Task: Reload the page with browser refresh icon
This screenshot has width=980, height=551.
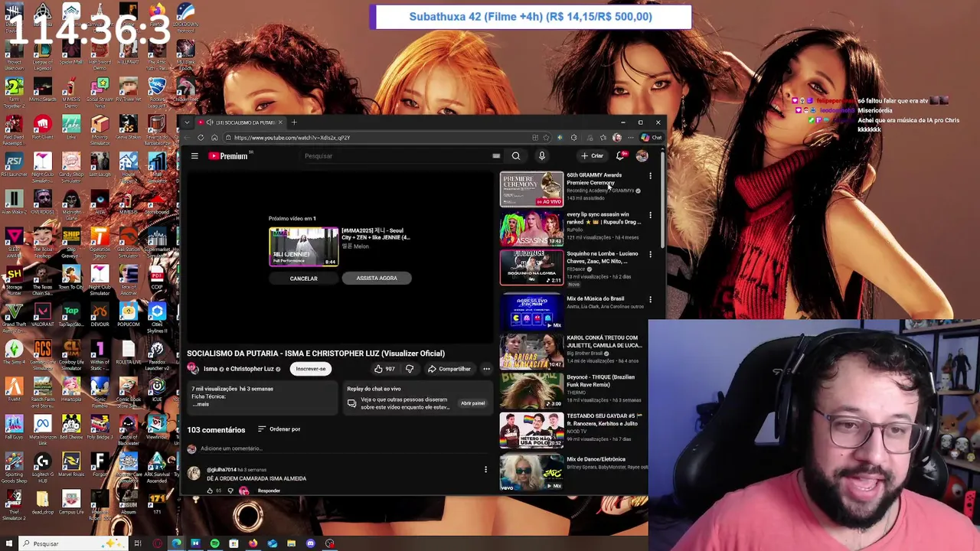Action: coord(201,138)
